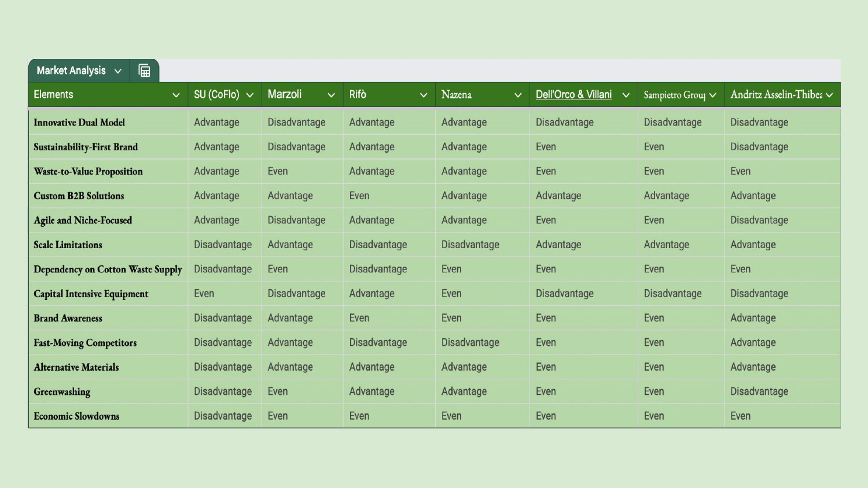Select the Andritz Asselin-Thibeau header text

776,94
